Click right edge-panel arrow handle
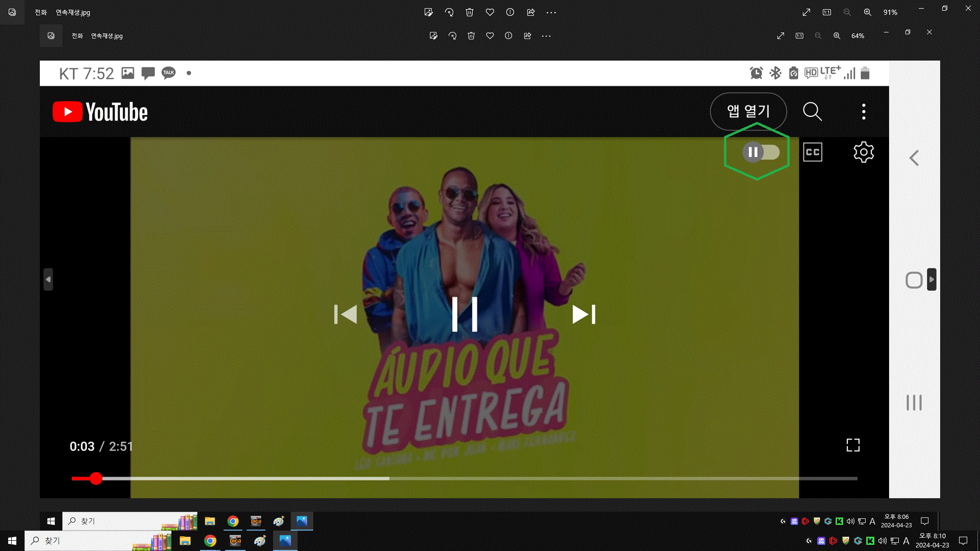This screenshot has width=980, height=551. pos(932,280)
